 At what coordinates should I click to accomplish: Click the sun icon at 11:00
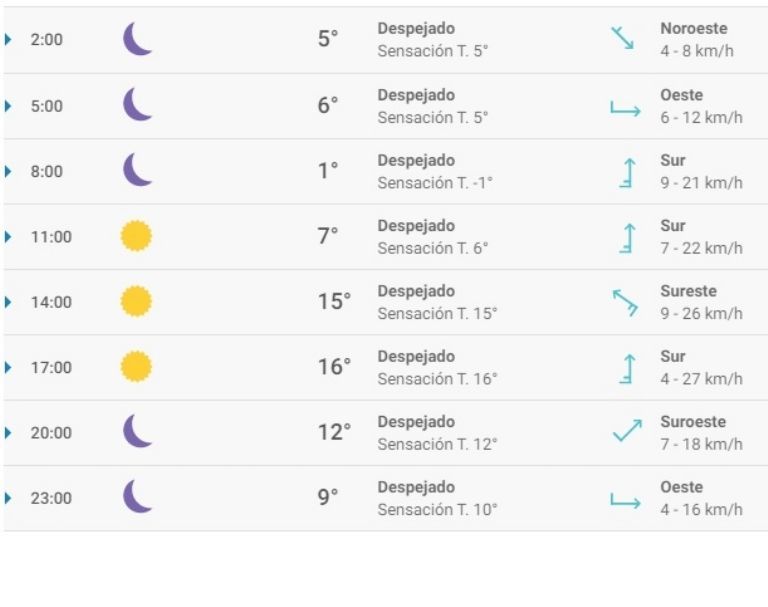(x=136, y=236)
